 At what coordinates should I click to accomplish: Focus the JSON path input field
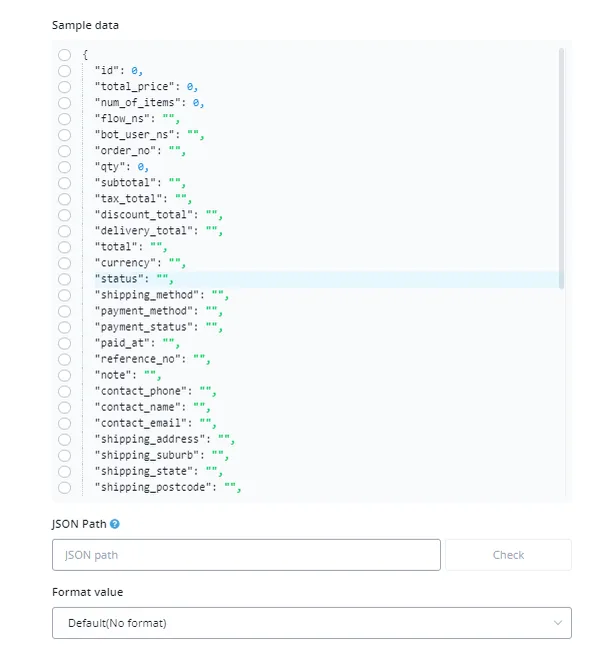(x=246, y=555)
